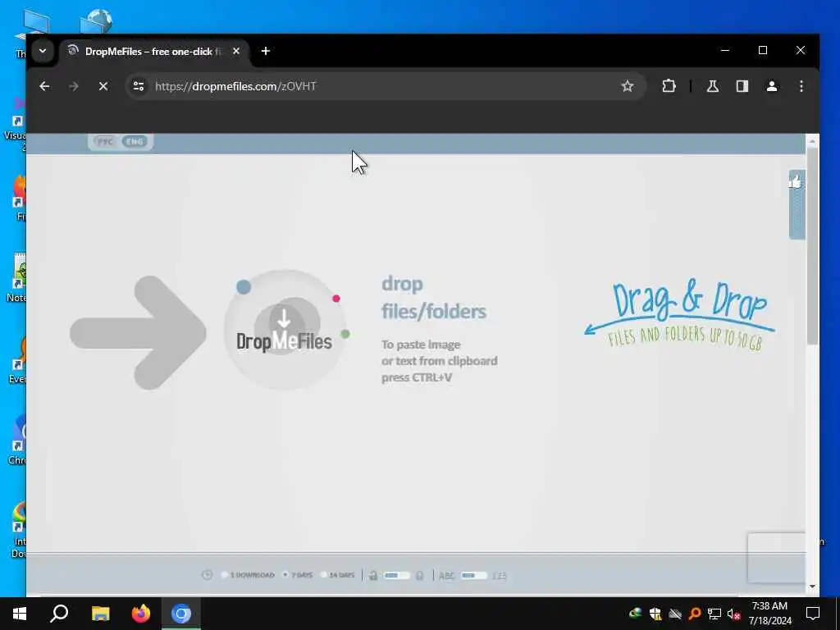840x630 pixels.
Task: Minimize the Chrome window
Action: (725, 50)
